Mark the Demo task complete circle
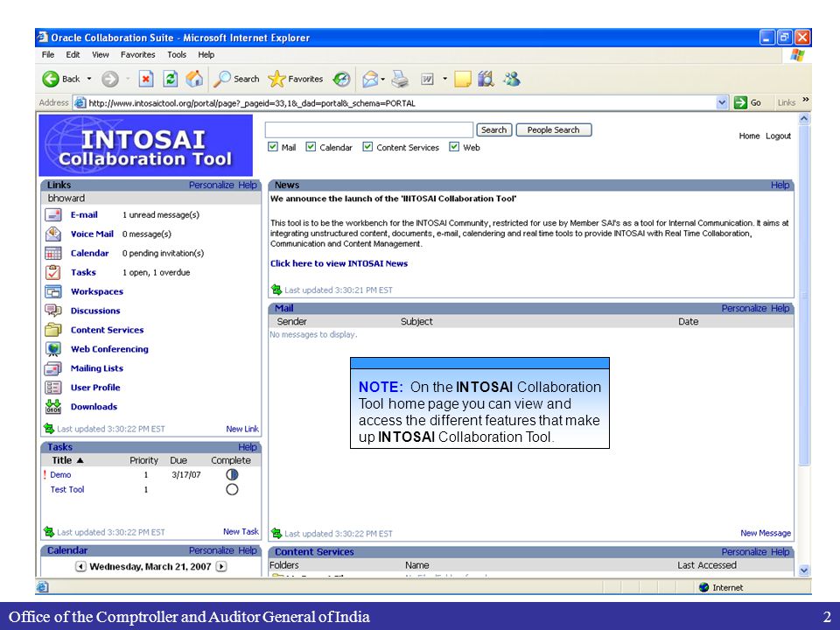840x630 pixels. tap(232, 474)
